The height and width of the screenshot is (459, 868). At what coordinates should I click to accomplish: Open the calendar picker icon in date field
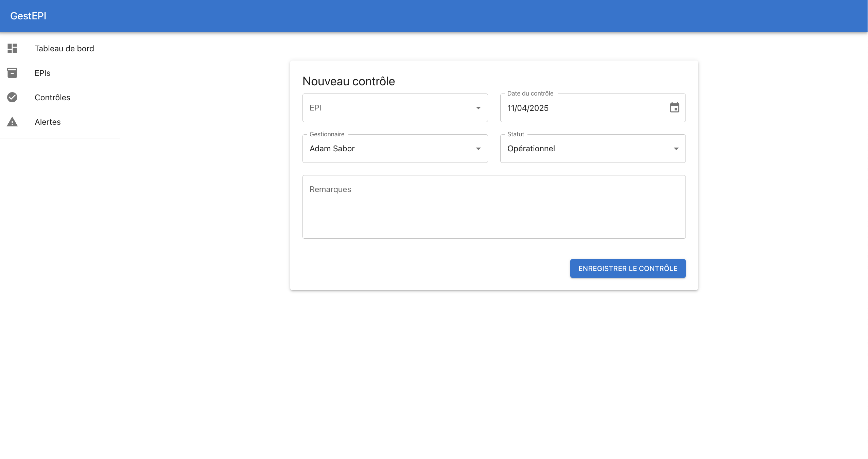point(674,108)
